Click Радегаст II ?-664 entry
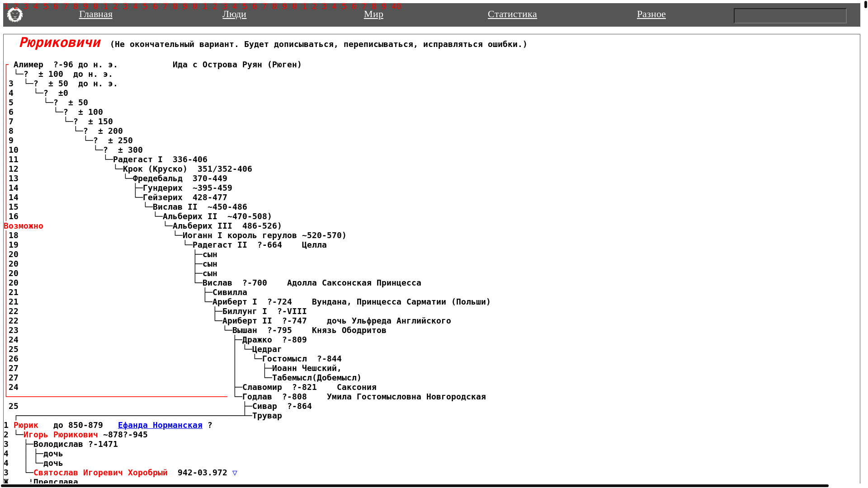 click(237, 245)
